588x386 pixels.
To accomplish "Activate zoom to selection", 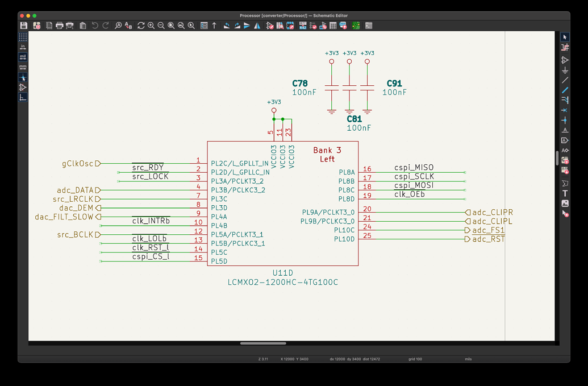I will point(191,26).
